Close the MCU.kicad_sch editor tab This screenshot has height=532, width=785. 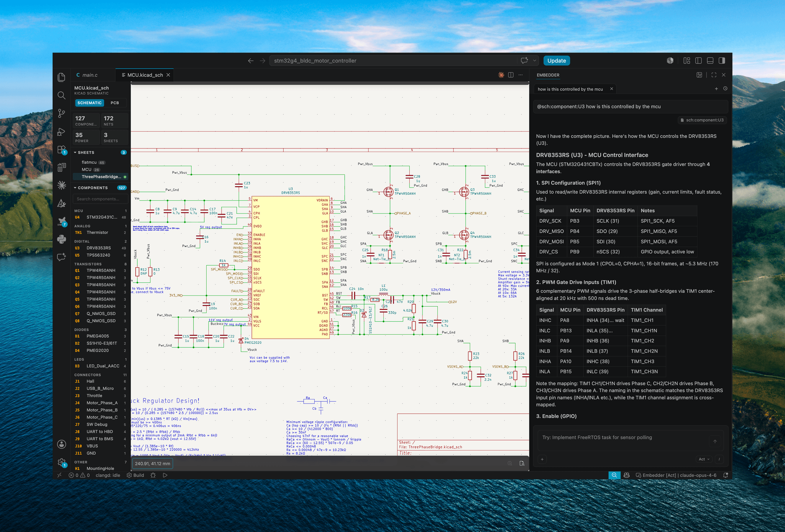click(168, 75)
